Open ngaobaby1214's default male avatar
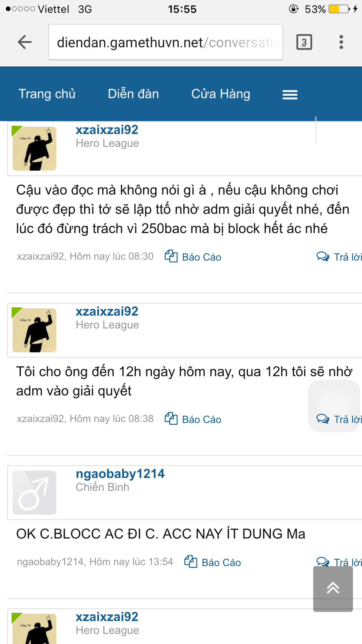 [x=34, y=493]
